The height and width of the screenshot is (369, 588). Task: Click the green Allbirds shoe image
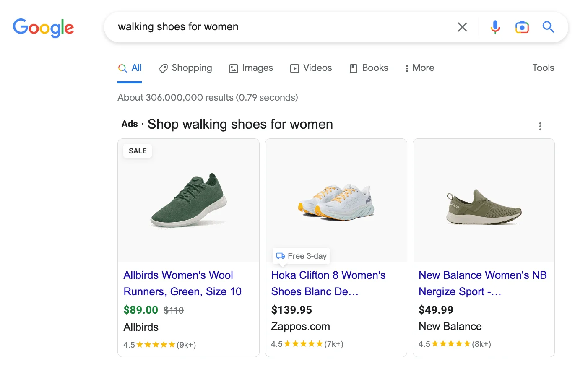click(189, 200)
